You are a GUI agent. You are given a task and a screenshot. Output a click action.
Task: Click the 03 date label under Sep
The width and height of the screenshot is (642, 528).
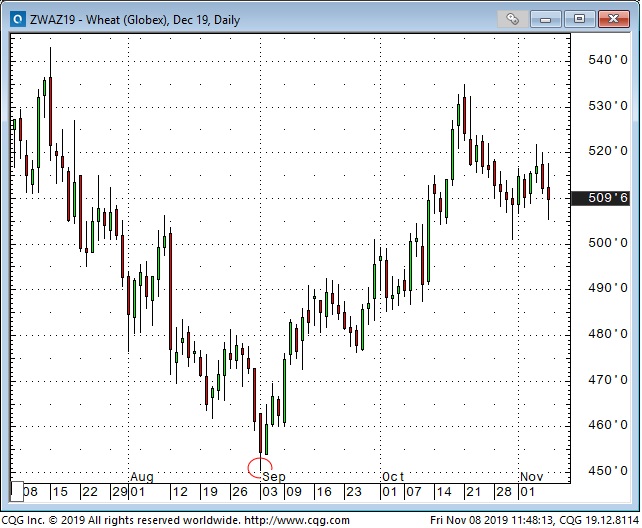tap(270, 492)
